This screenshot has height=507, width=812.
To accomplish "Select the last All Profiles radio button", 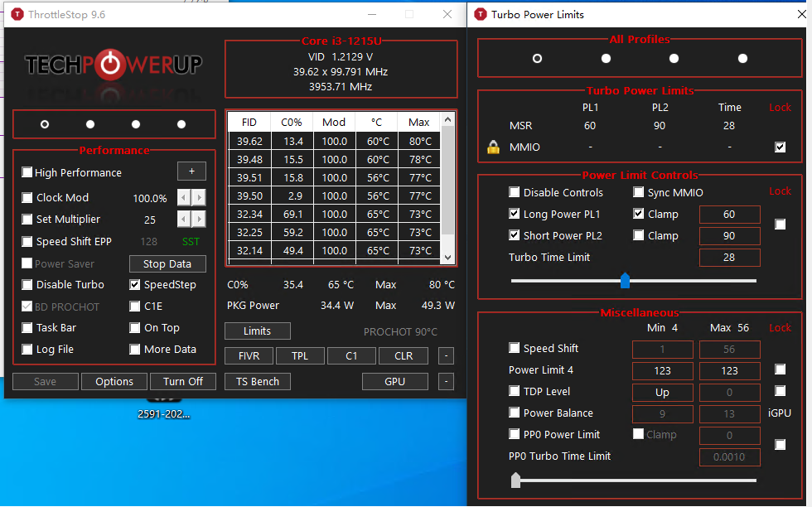I will click(x=742, y=58).
